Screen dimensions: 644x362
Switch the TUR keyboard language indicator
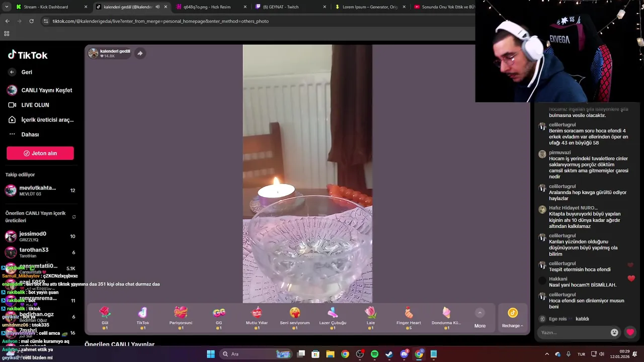[x=581, y=354]
